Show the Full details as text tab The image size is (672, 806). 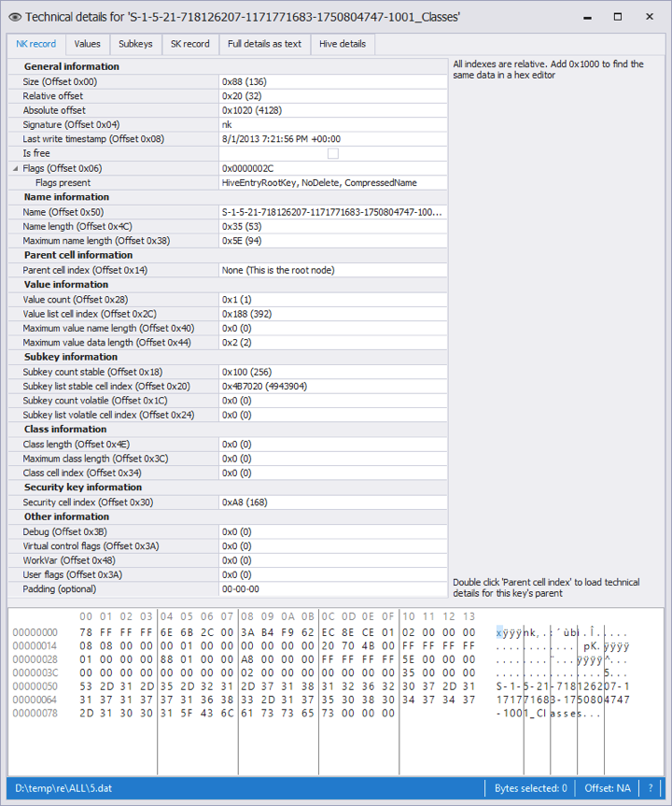click(264, 44)
